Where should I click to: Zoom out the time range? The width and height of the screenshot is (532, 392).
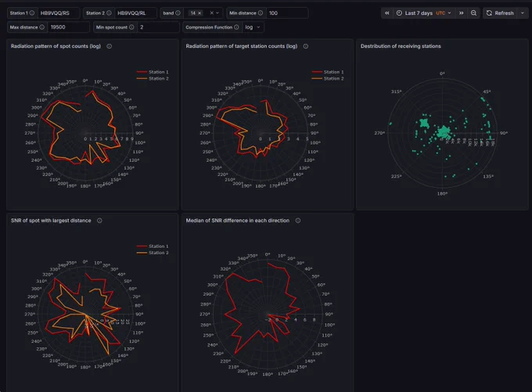[x=473, y=13]
